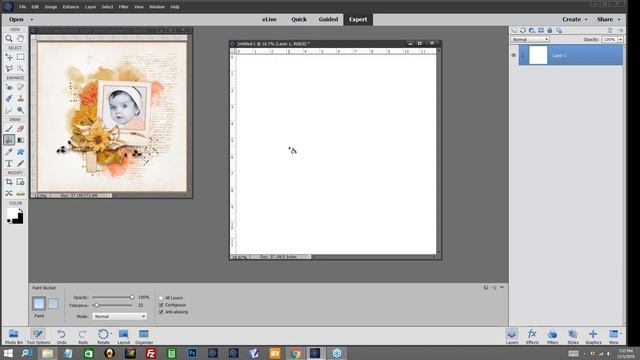Toggle the Photo Bin panel
This screenshot has height=360, width=640.
coord(13,336)
